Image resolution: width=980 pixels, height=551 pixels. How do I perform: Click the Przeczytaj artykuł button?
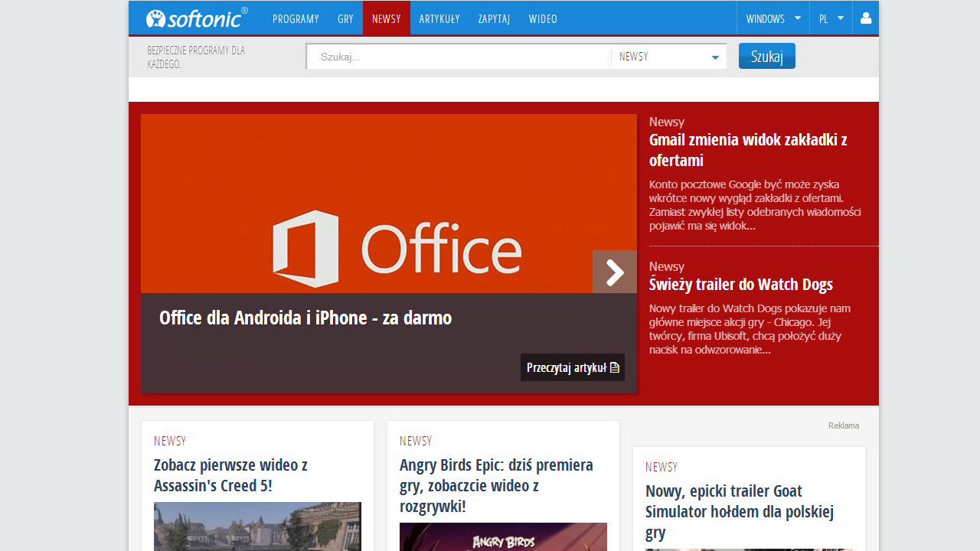(x=572, y=367)
